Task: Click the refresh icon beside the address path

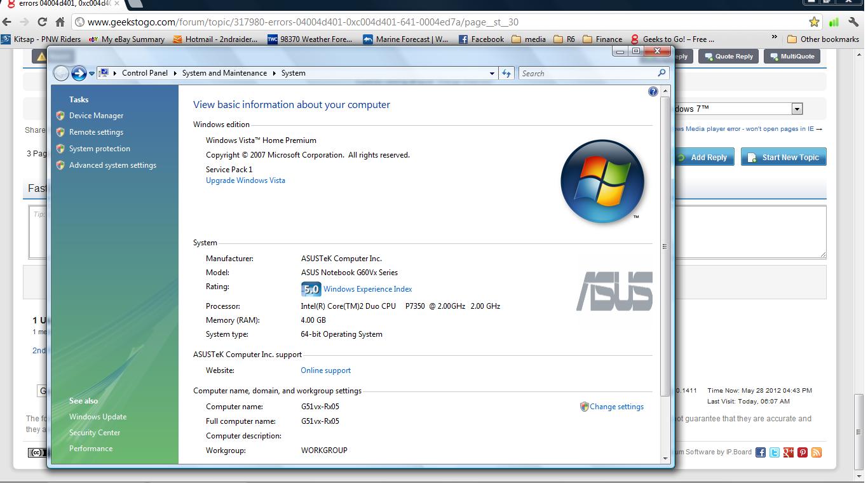Action: pyautogui.click(x=506, y=73)
